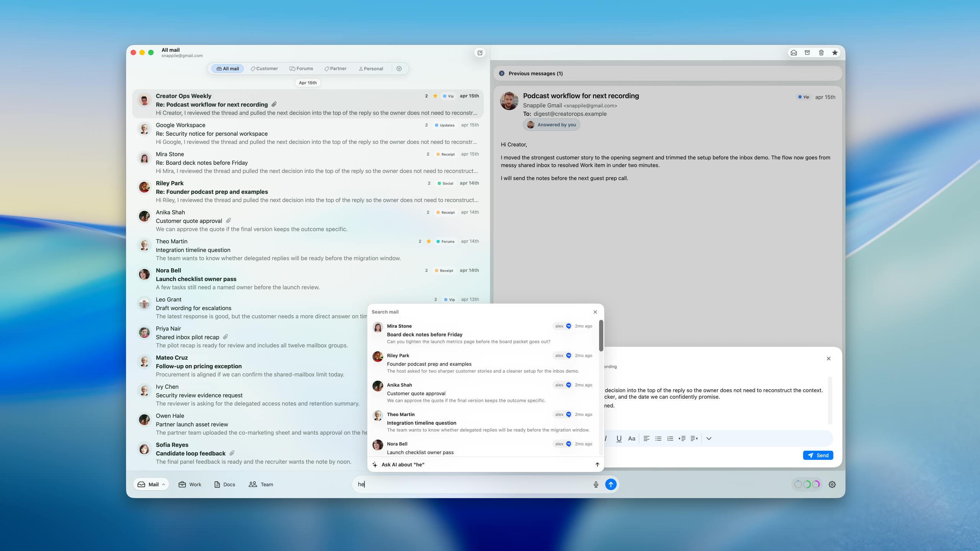The width and height of the screenshot is (980, 551).
Task: Open the Work section in bottom bar
Action: tap(190, 484)
